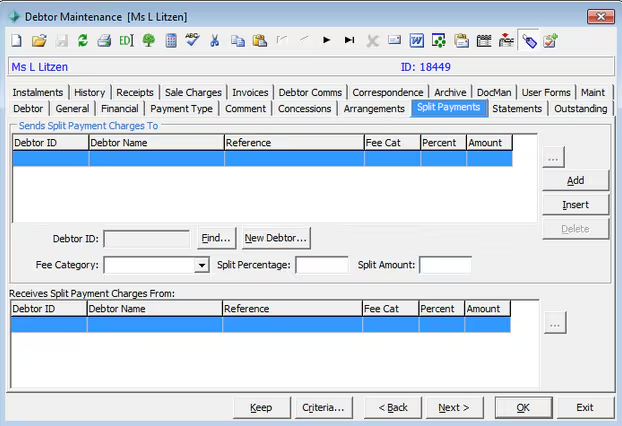Click the green Refresh arrows icon
622x426 pixels.
coord(82,41)
